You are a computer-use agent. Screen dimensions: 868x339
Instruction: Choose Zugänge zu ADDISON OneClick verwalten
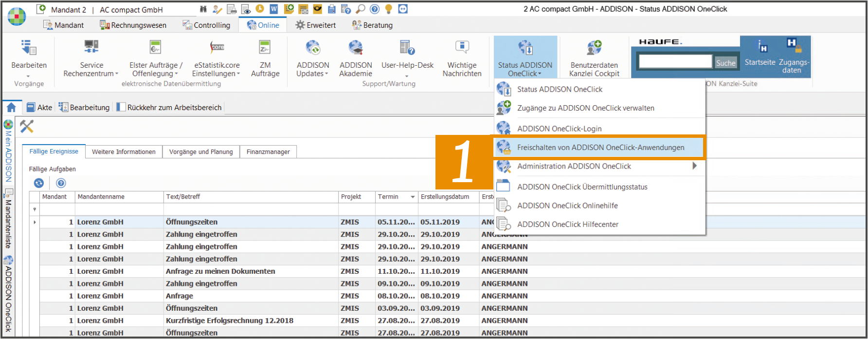tap(600, 108)
